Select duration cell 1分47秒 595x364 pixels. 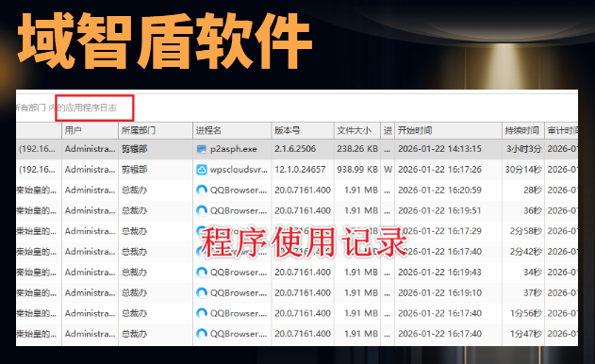point(526,334)
